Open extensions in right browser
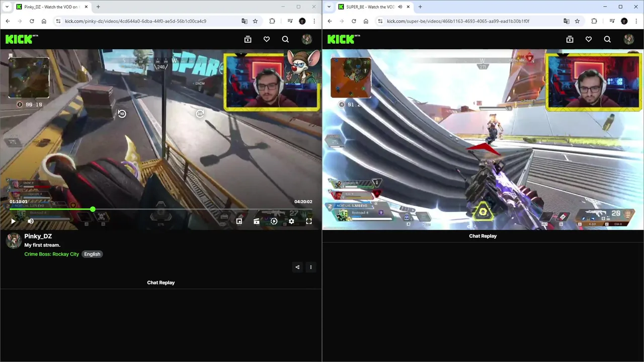 (594, 21)
